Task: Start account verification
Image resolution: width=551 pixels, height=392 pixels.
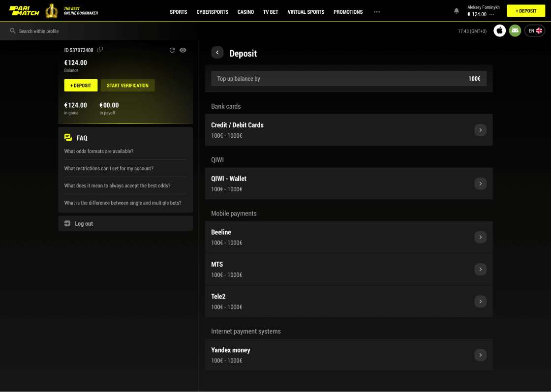Action: click(x=127, y=86)
